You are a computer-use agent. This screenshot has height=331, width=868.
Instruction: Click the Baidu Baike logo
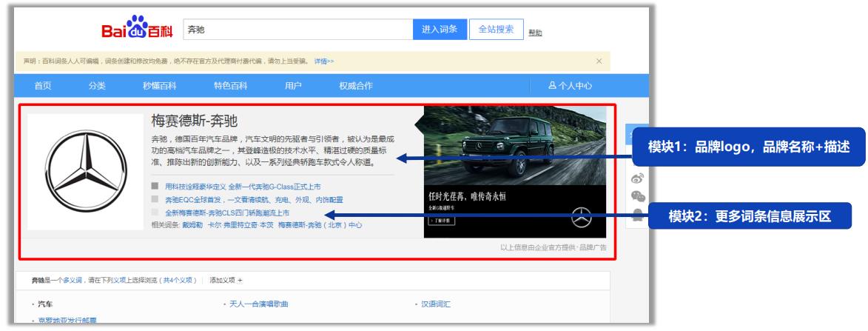[137, 27]
